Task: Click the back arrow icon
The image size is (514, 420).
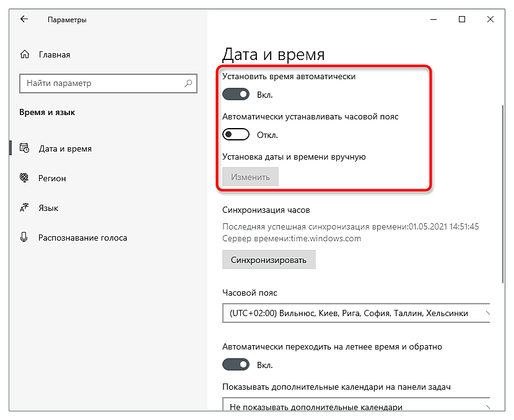Action: (24, 20)
